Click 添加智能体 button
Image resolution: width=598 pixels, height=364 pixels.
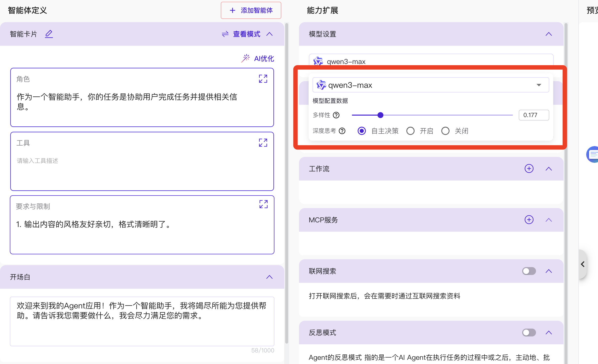[x=251, y=10]
